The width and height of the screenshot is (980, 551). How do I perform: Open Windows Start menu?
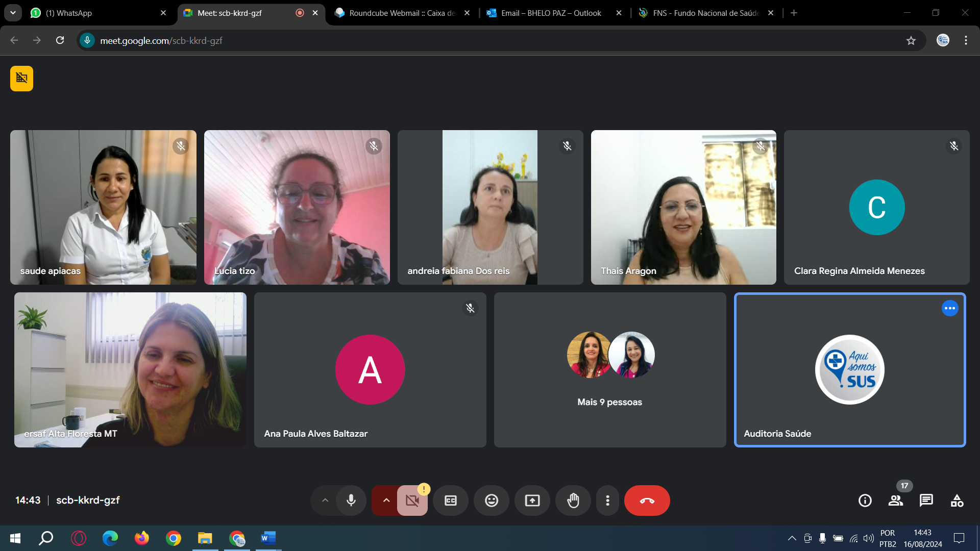(15, 538)
